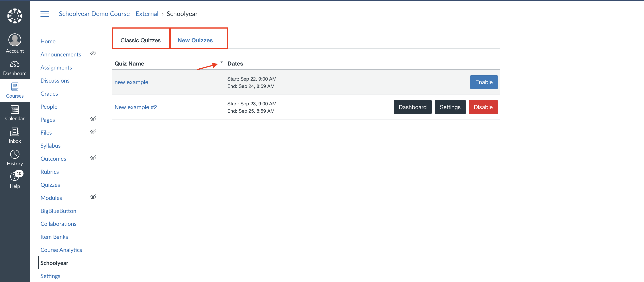The image size is (644, 282).
Task: Click the Canvas logo icon
Action: [x=15, y=15]
